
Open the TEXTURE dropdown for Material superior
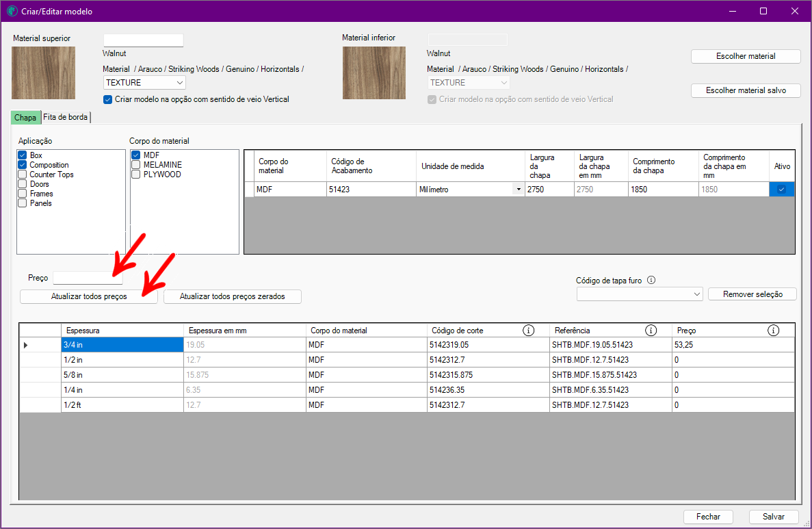[144, 83]
